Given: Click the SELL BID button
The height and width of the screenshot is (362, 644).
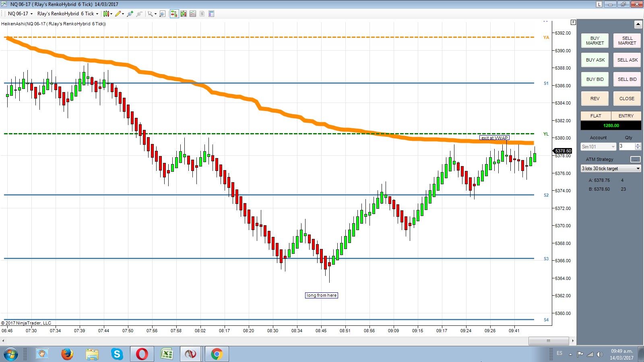Looking at the screenshot, I should pos(627,79).
